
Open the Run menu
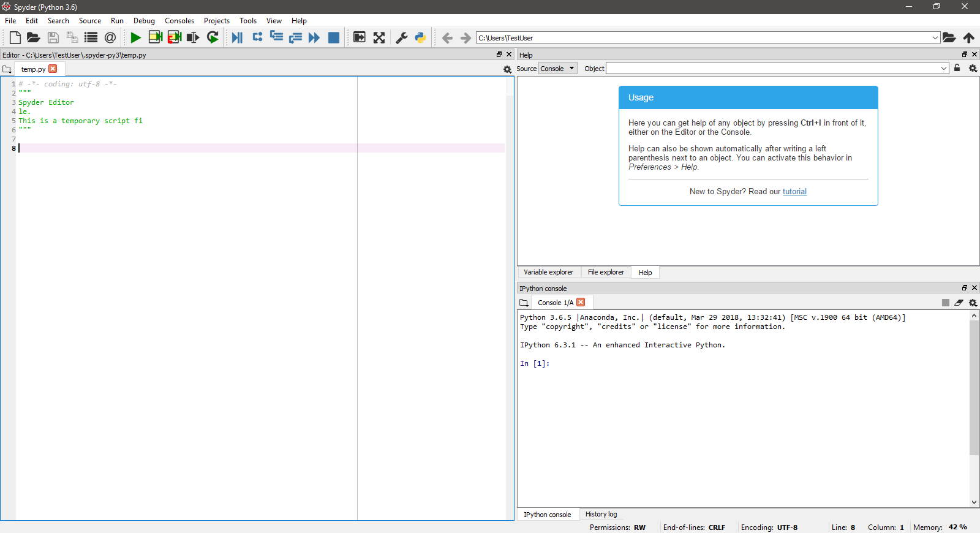click(x=117, y=21)
